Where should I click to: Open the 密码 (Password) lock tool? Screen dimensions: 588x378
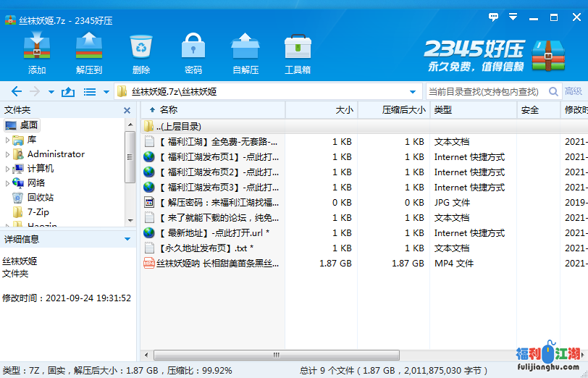click(x=193, y=54)
